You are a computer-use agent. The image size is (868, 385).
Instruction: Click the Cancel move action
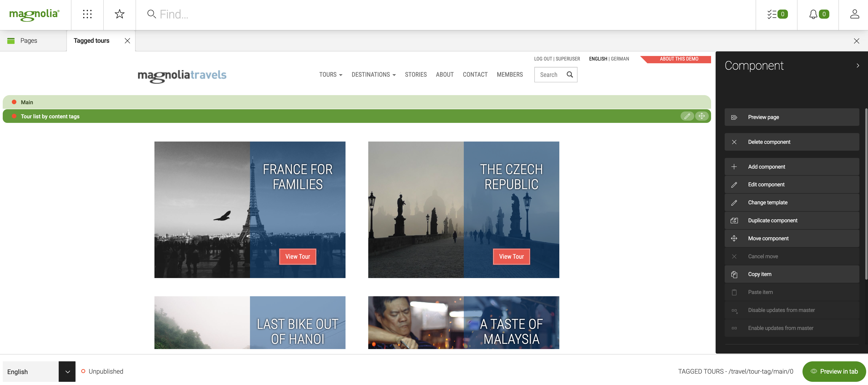(x=792, y=256)
